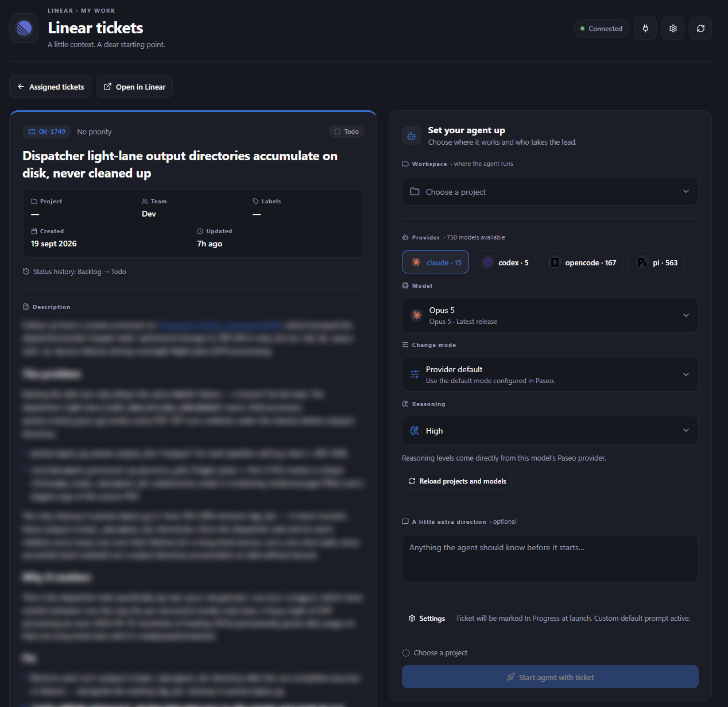Click the Todo status badge
This screenshot has width=728, height=707.
tap(347, 132)
